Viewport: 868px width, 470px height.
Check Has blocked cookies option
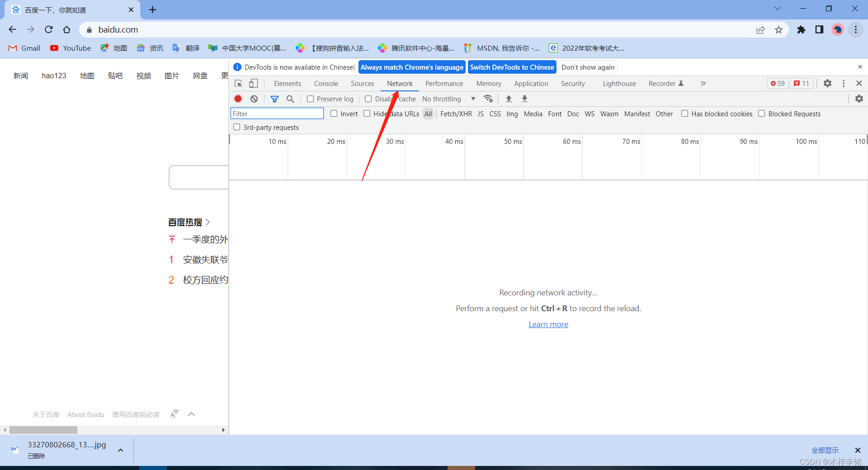[684, 114]
